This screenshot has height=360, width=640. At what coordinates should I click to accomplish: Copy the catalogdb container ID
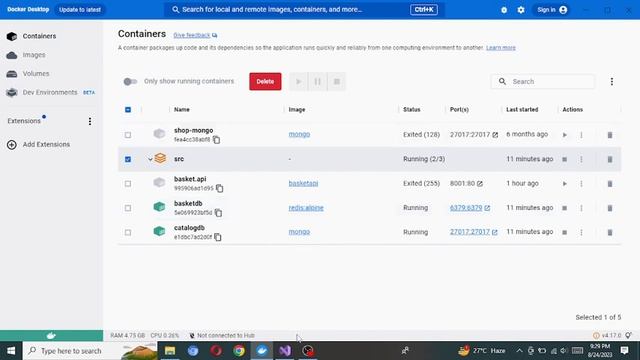(218, 237)
